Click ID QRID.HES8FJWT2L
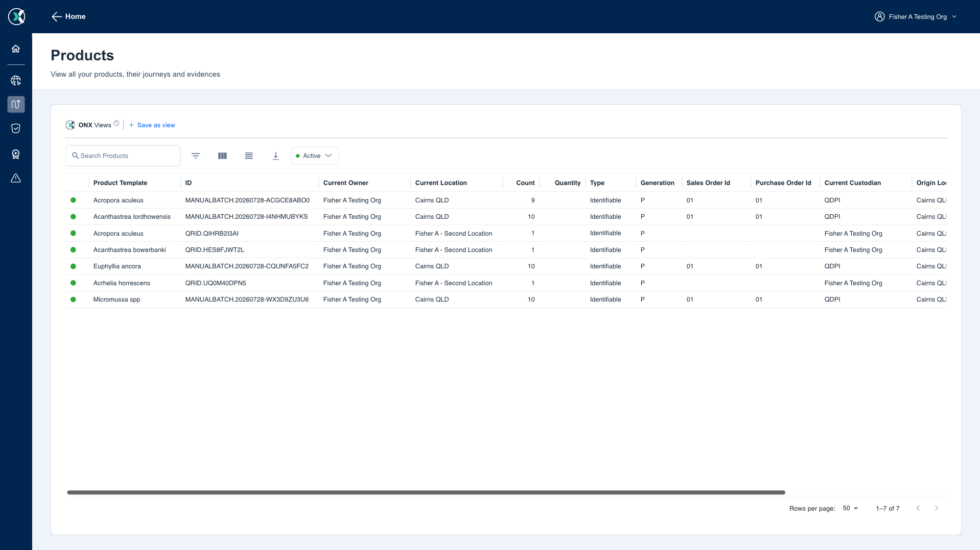980x550 pixels. 215,250
